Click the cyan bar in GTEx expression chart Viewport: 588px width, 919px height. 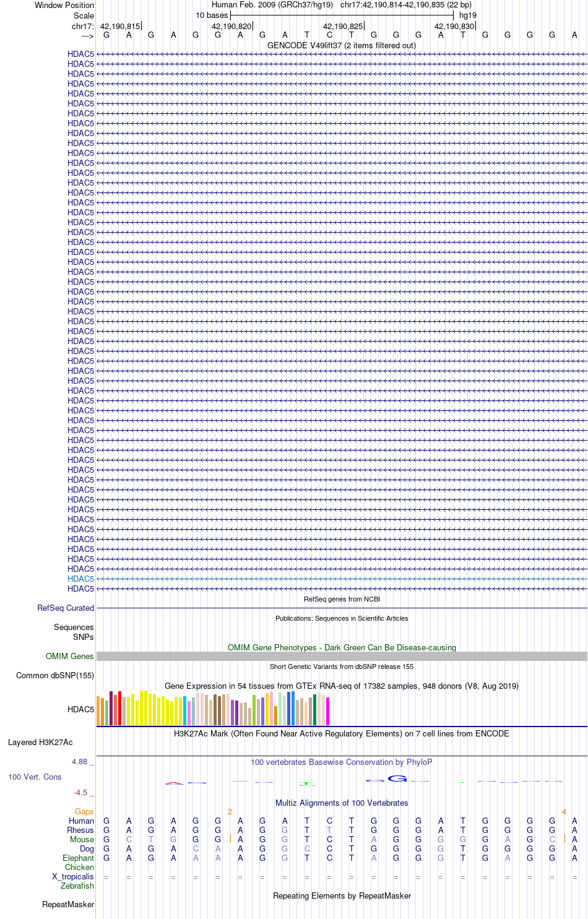pos(185,710)
